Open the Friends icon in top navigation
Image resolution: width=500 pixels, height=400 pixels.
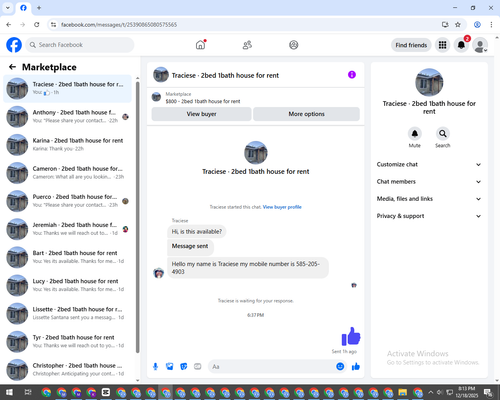point(247,45)
